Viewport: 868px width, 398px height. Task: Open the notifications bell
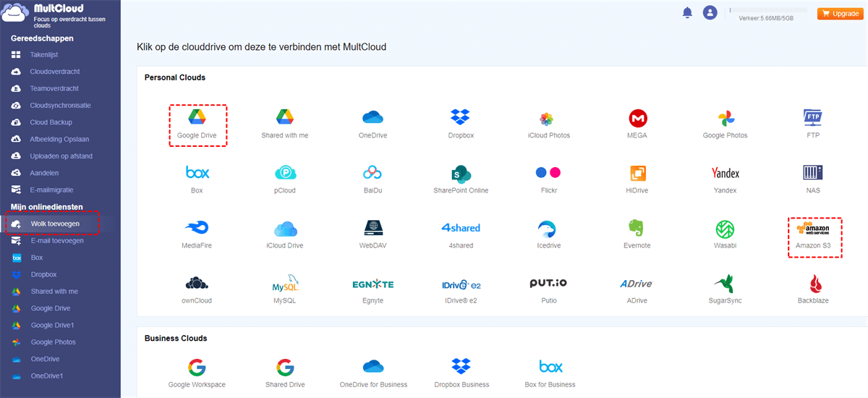click(687, 12)
